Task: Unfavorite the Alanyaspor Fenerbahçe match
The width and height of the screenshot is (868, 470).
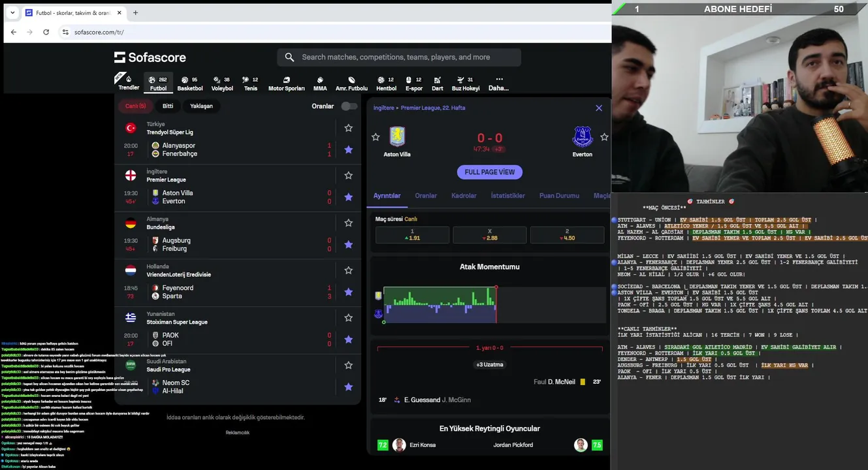Action: coord(349,149)
